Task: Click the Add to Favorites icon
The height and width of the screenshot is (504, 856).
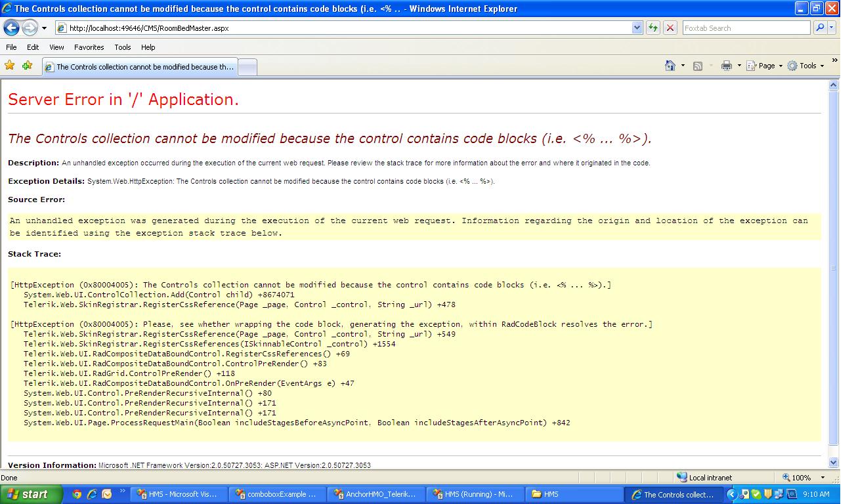Action: click(x=27, y=66)
